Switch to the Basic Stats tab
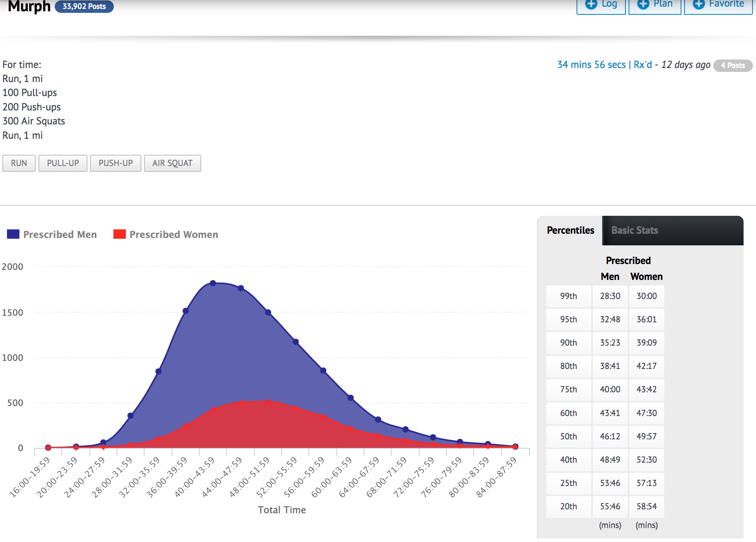 (x=634, y=230)
